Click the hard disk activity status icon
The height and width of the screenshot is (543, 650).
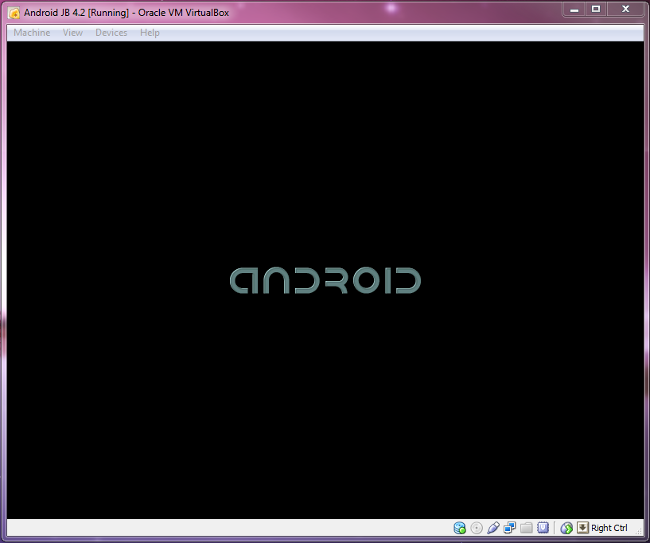coord(460,528)
